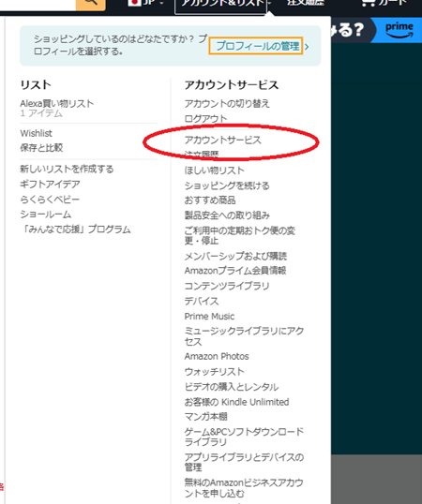Click the prime logo banner
The width and height of the screenshot is (422, 504).
(399, 30)
